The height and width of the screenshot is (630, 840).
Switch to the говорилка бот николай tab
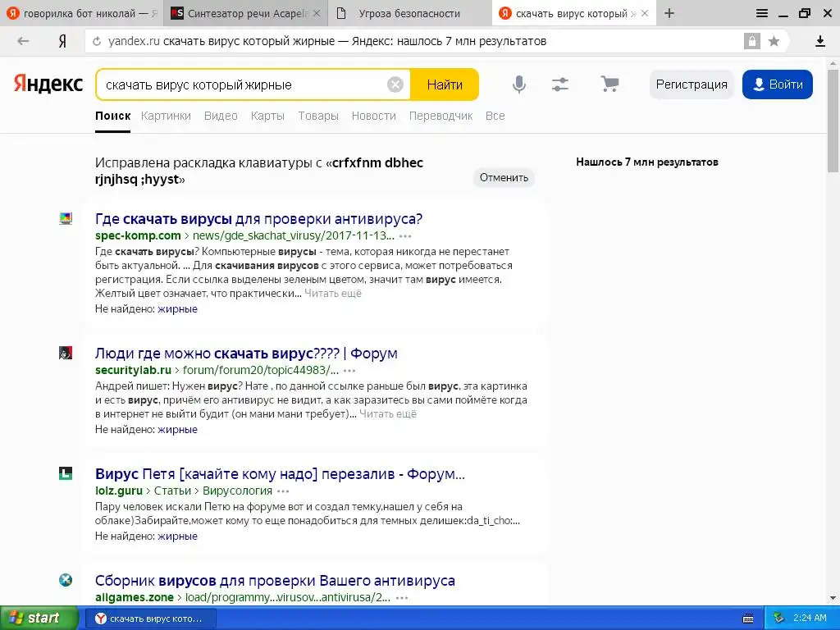click(82, 13)
